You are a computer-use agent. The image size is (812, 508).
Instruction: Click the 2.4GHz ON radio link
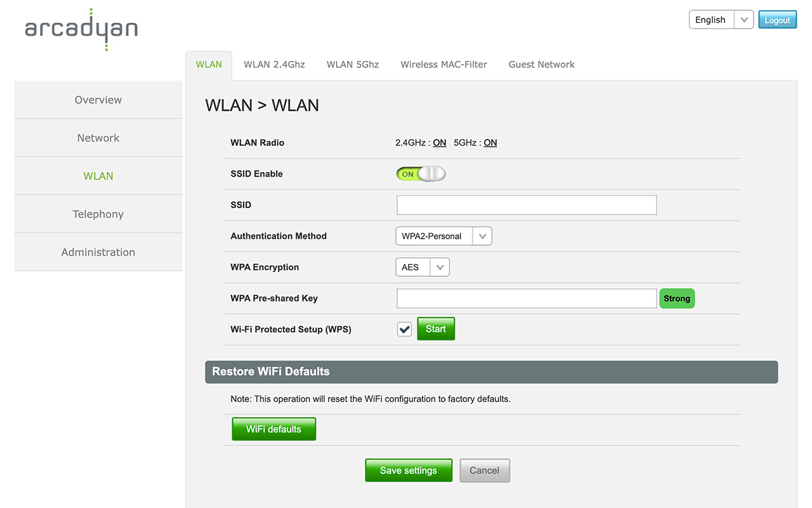pos(440,143)
